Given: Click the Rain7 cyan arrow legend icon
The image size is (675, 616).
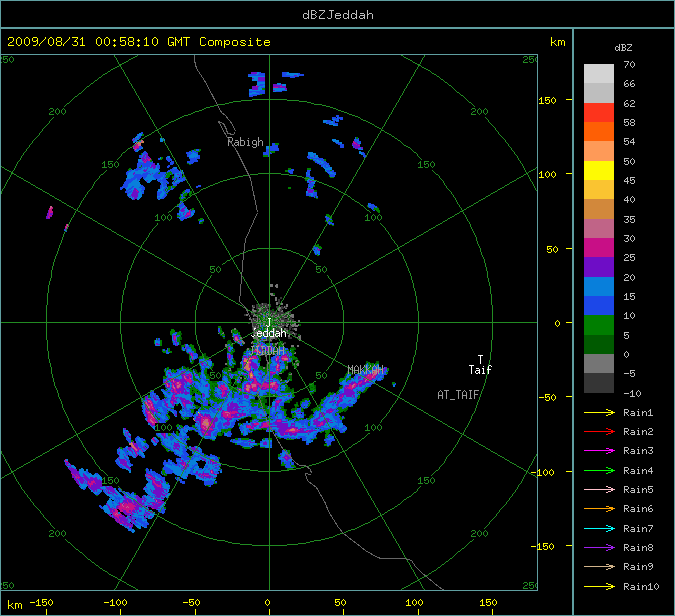Looking at the screenshot, I should pos(599,528).
